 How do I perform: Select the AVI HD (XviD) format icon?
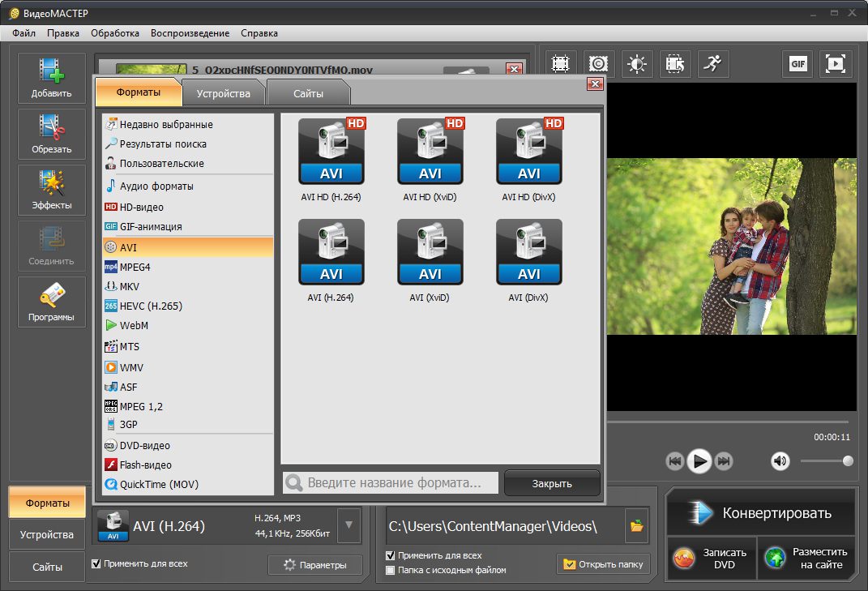(430, 152)
